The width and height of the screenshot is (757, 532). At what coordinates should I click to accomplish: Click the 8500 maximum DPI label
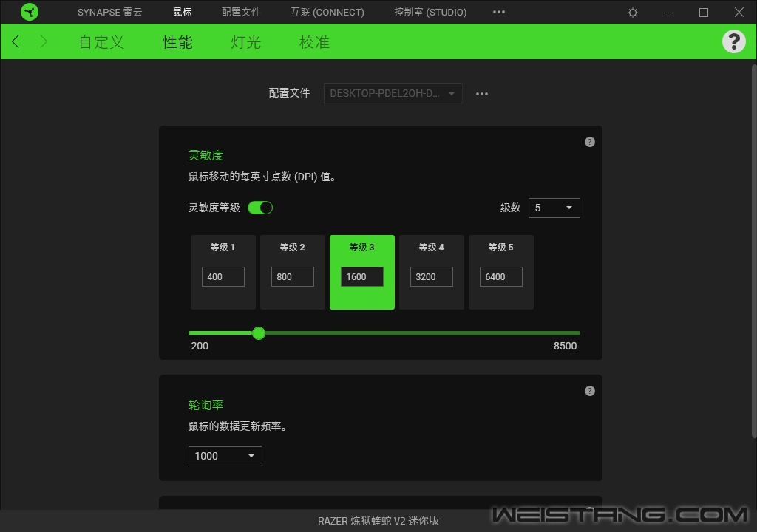565,346
